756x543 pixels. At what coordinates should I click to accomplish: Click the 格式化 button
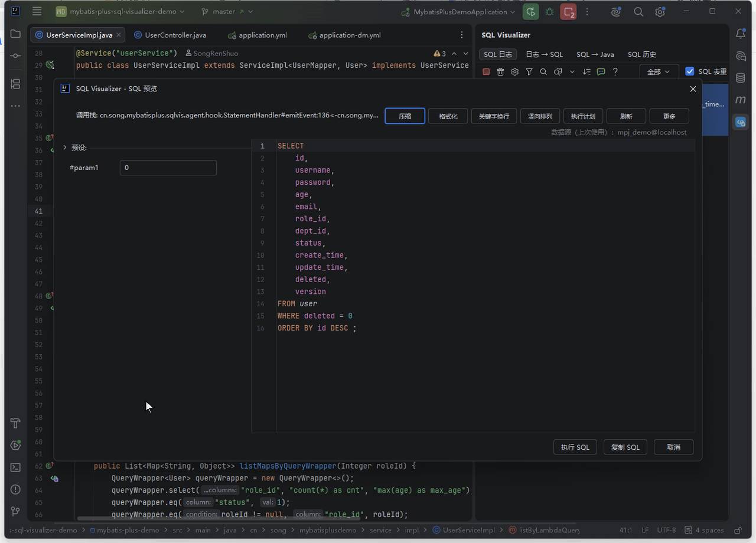coord(448,116)
